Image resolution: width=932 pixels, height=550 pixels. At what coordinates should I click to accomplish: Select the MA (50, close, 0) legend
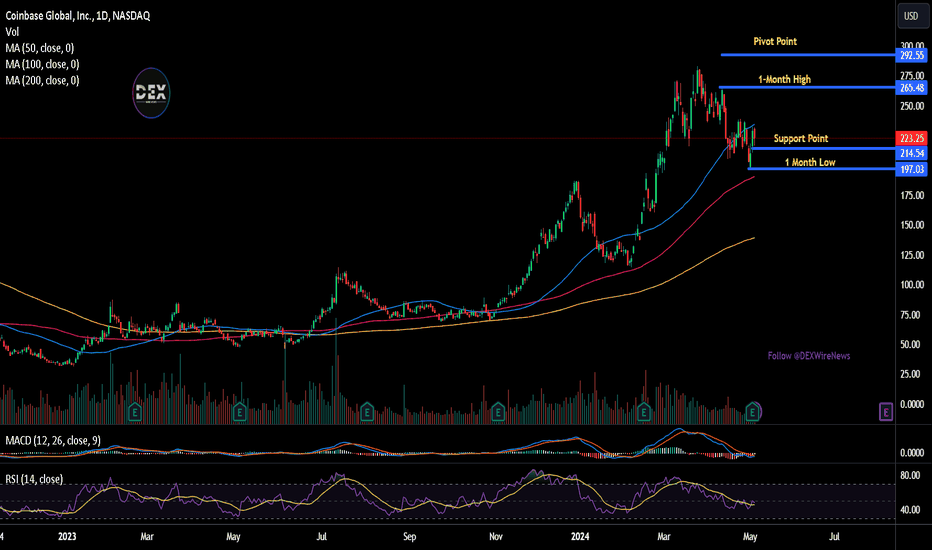[x=40, y=48]
